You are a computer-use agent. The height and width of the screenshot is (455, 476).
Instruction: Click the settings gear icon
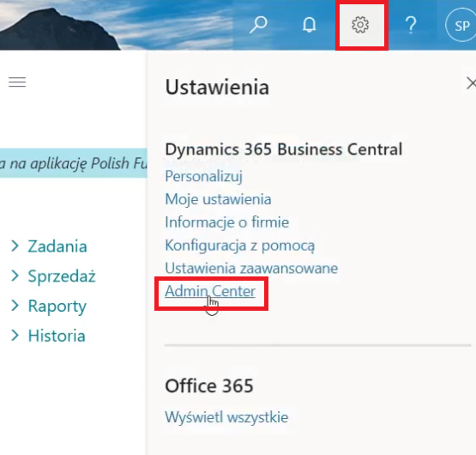(360, 25)
